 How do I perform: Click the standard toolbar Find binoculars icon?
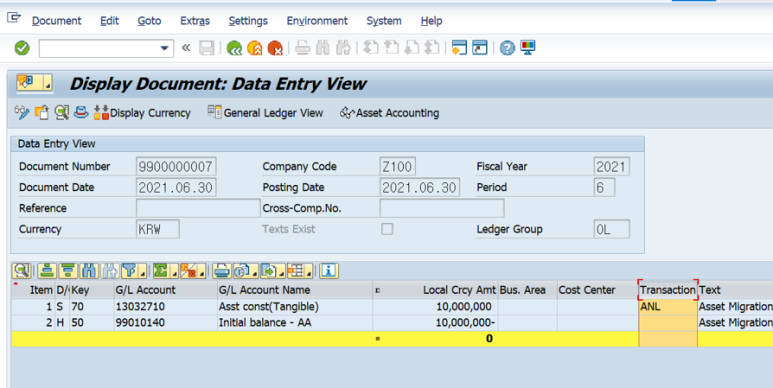pyautogui.click(x=322, y=48)
